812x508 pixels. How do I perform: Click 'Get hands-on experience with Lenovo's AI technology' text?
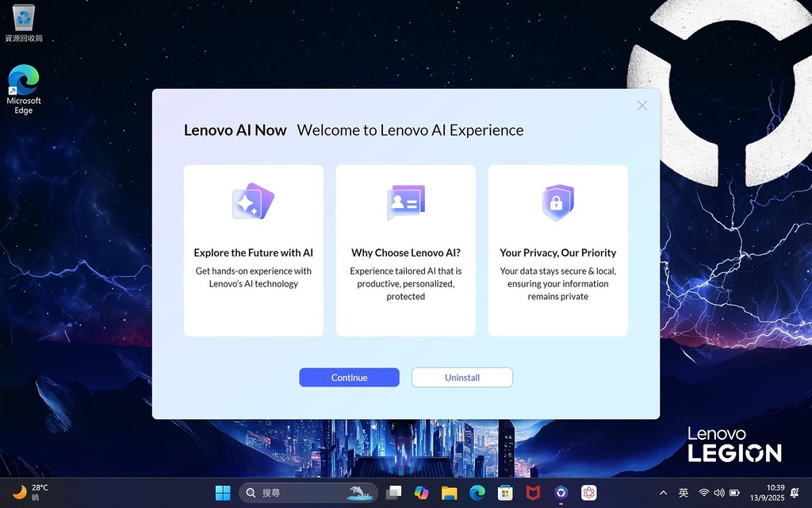tap(253, 277)
